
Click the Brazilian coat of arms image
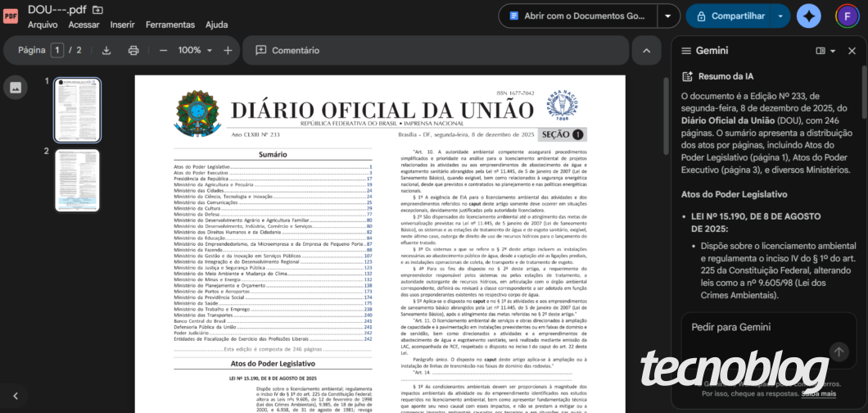[197, 113]
